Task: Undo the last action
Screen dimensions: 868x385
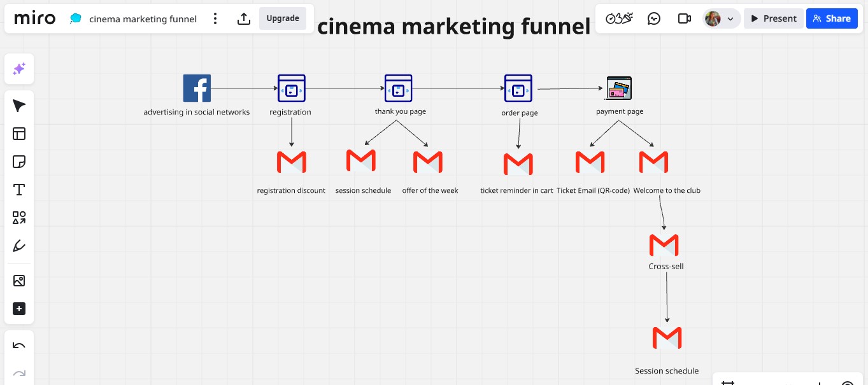Action: tap(19, 346)
